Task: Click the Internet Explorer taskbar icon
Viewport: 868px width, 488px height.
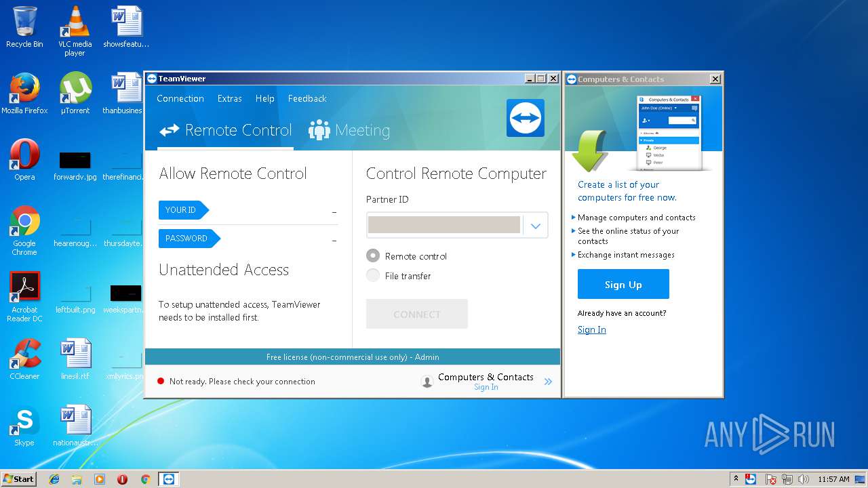Action: (x=54, y=479)
